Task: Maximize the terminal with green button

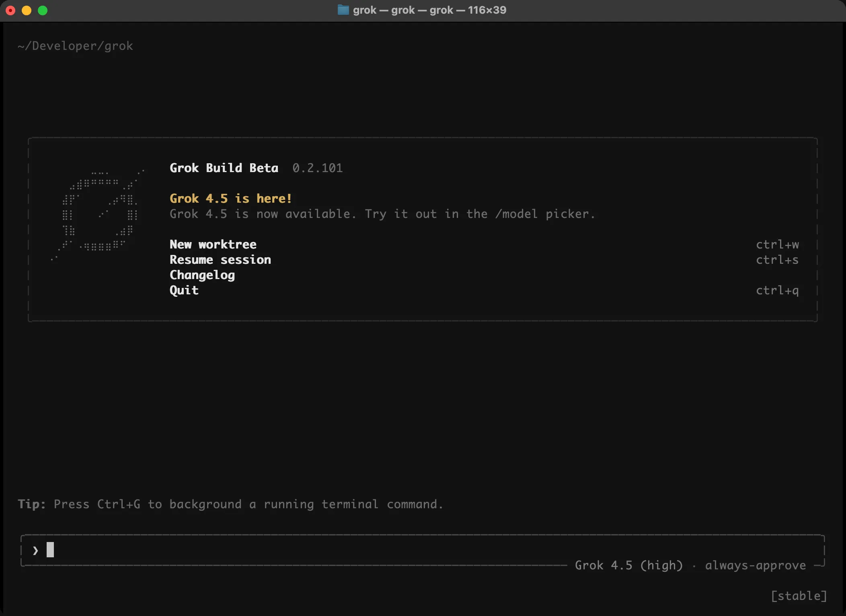Action: click(43, 10)
